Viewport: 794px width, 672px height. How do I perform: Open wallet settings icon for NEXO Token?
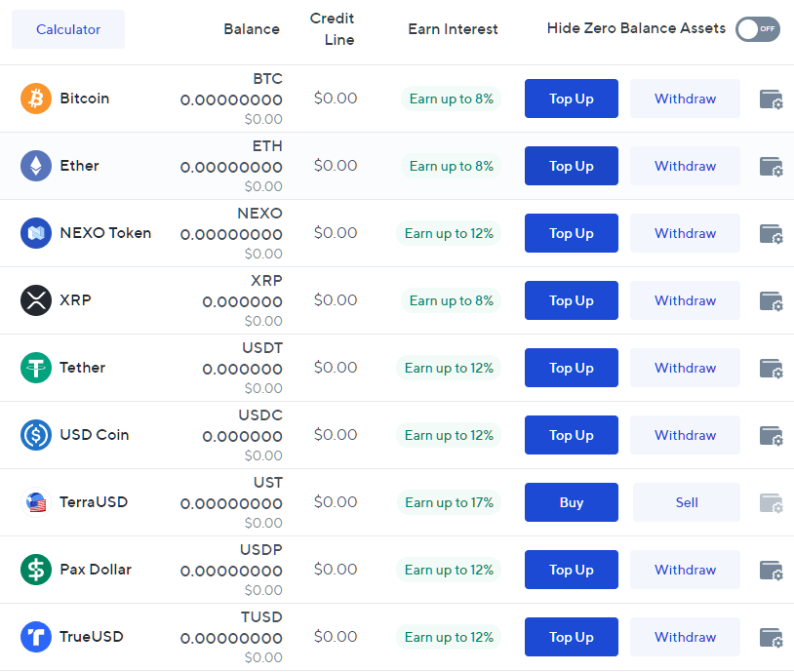coord(772,234)
